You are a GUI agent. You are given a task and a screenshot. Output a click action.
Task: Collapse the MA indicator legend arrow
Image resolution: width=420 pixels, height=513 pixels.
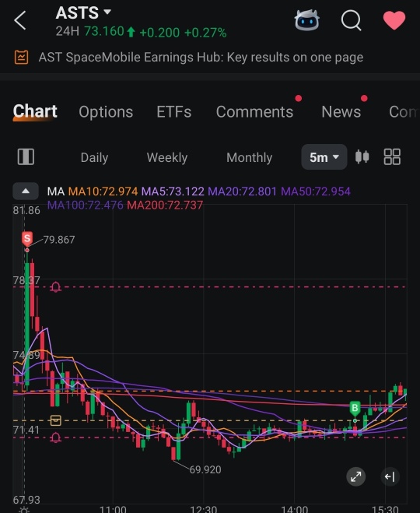(x=26, y=191)
